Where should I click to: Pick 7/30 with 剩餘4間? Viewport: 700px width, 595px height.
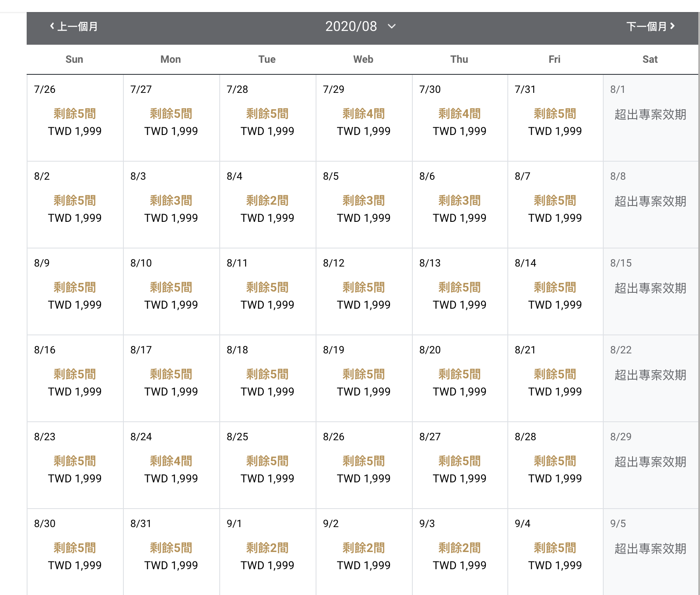(x=460, y=118)
